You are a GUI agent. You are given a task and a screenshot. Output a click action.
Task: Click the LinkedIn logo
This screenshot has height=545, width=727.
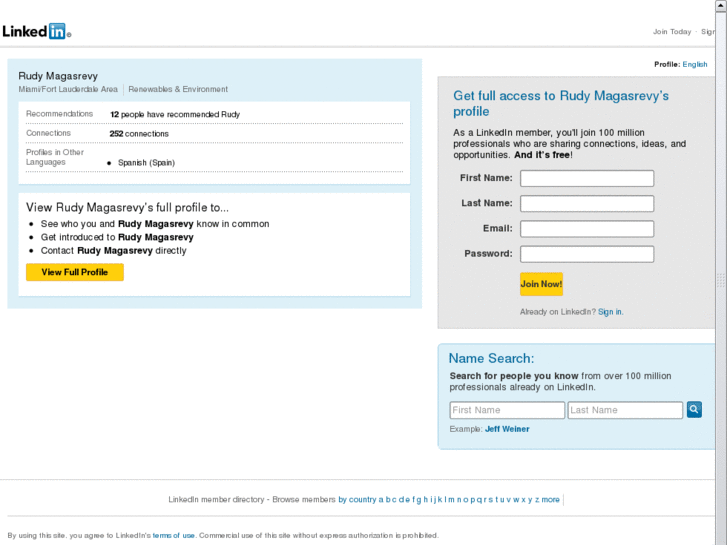coord(36,32)
